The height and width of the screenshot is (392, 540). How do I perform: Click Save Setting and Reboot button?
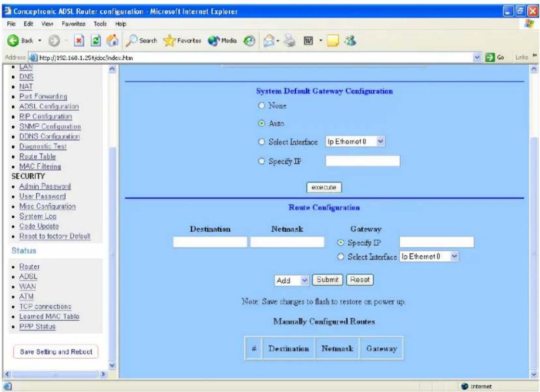pyautogui.click(x=56, y=352)
